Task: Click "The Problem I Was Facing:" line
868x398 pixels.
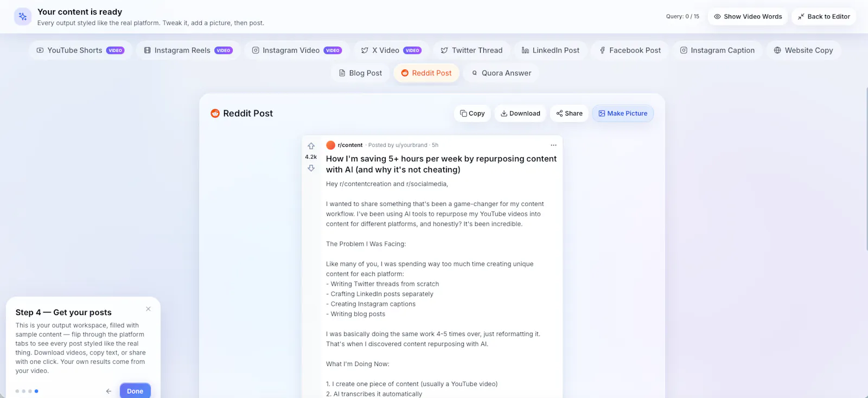Action: tap(366, 244)
